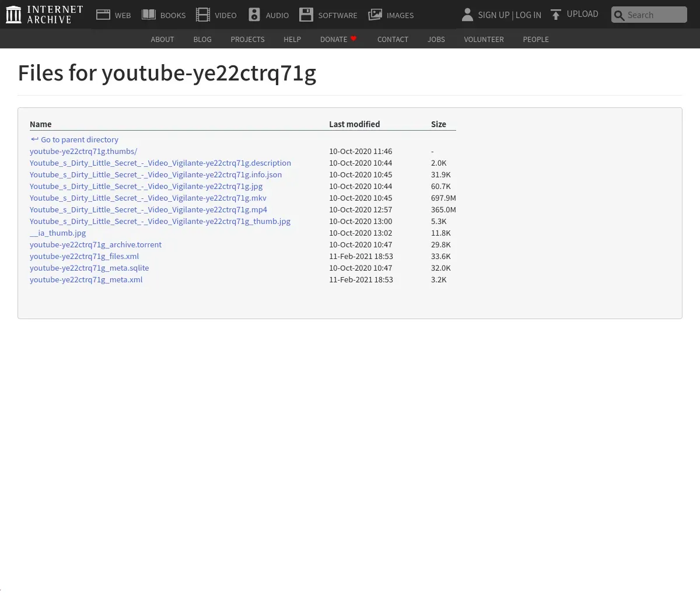Click the upload arrow icon

pos(556,15)
